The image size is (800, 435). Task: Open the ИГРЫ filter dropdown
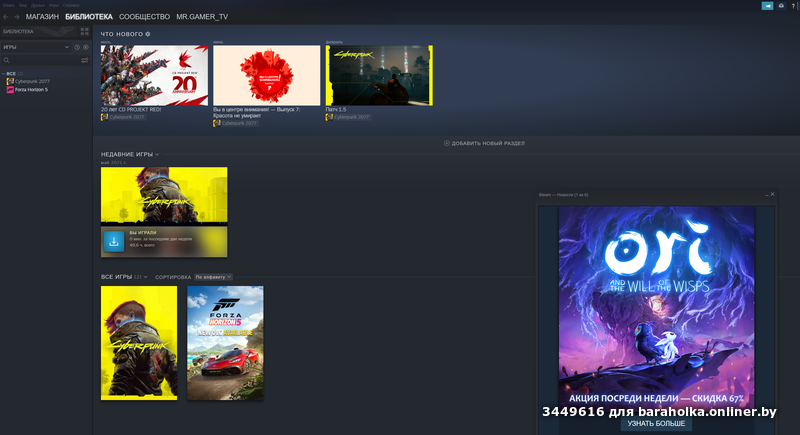click(x=36, y=47)
